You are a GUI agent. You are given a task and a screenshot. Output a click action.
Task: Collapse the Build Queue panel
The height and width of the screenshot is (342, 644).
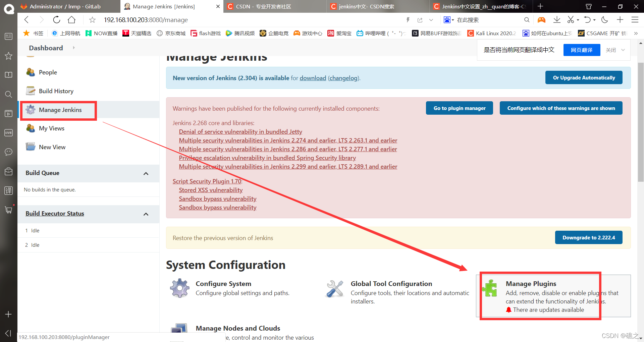(x=146, y=173)
